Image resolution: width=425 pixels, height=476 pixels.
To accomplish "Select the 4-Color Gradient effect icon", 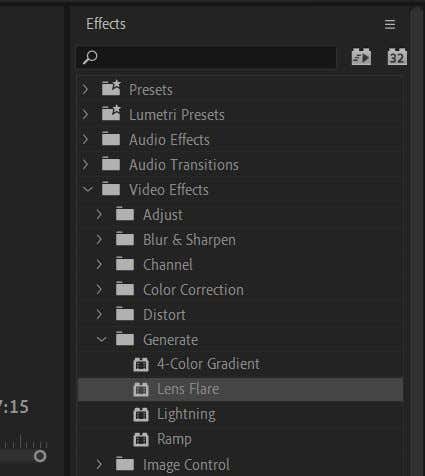I will [141, 364].
